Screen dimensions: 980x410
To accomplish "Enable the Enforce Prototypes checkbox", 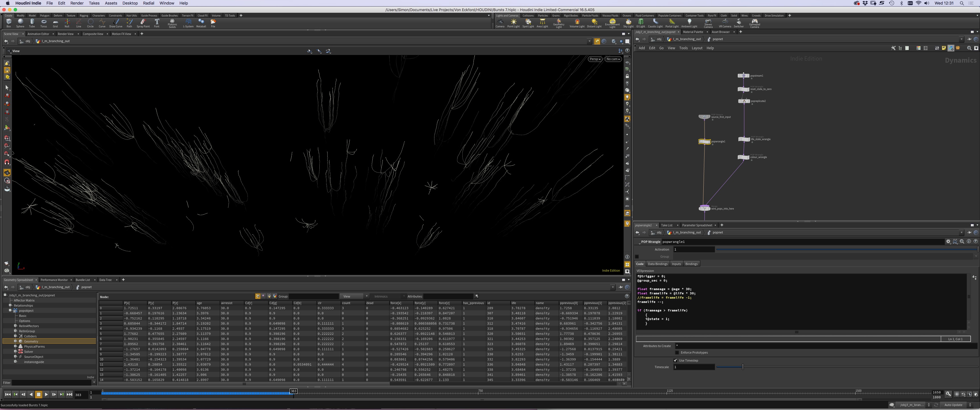I will tap(677, 352).
